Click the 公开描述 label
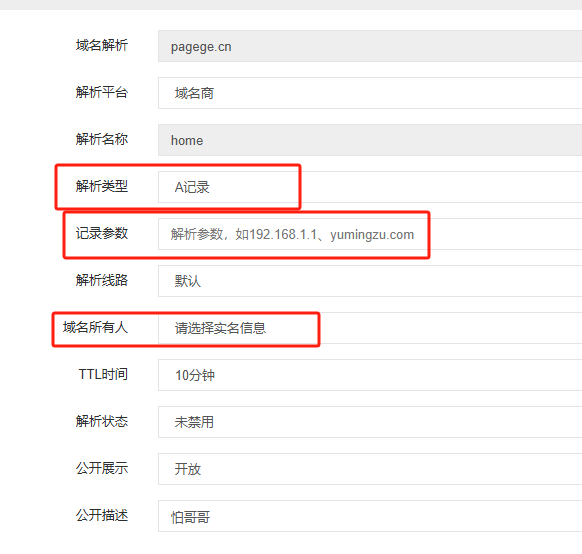Image resolution: width=582 pixels, height=554 pixels. (102, 515)
